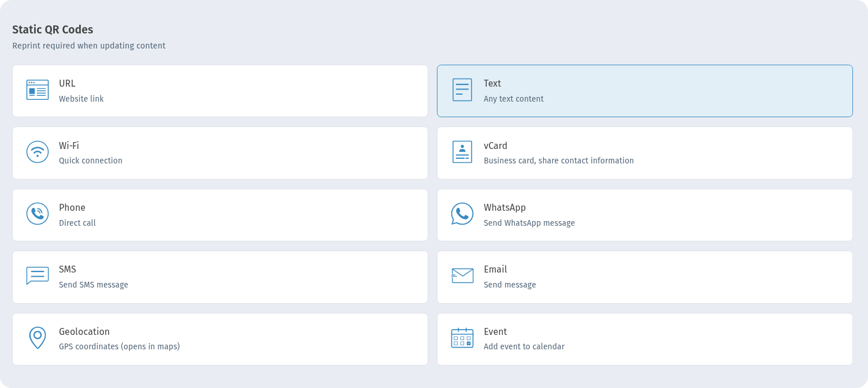Click the Phone handset icon
This screenshot has height=388, width=868.
38,214
